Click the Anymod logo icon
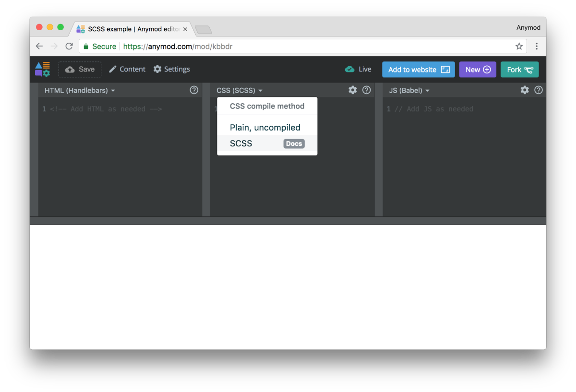The image size is (576, 392). (x=42, y=69)
